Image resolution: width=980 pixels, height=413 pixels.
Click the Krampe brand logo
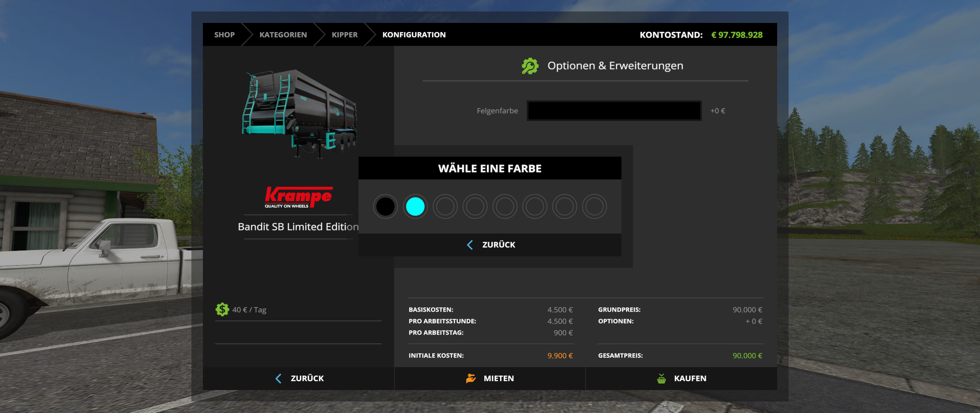pyautogui.click(x=299, y=197)
